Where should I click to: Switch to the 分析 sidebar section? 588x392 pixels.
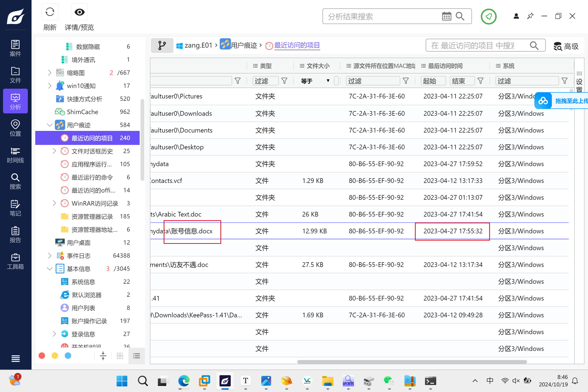[15, 101]
